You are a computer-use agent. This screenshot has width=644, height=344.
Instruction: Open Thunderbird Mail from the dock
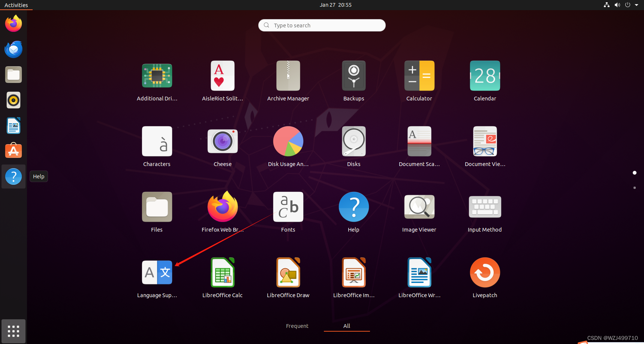(13, 49)
